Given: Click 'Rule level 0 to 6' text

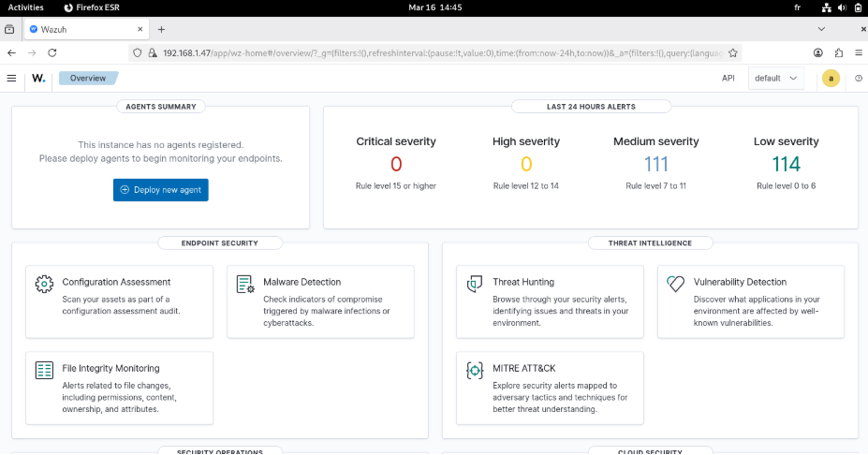Looking at the screenshot, I should point(787,186).
